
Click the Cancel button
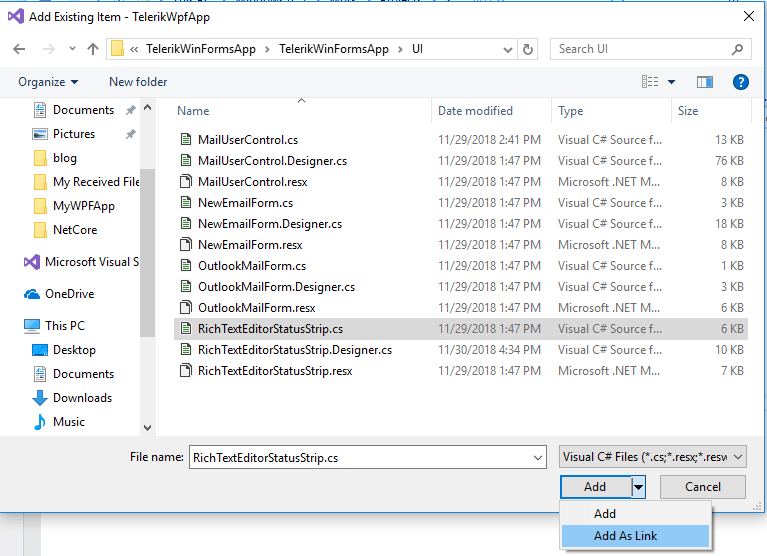point(703,487)
